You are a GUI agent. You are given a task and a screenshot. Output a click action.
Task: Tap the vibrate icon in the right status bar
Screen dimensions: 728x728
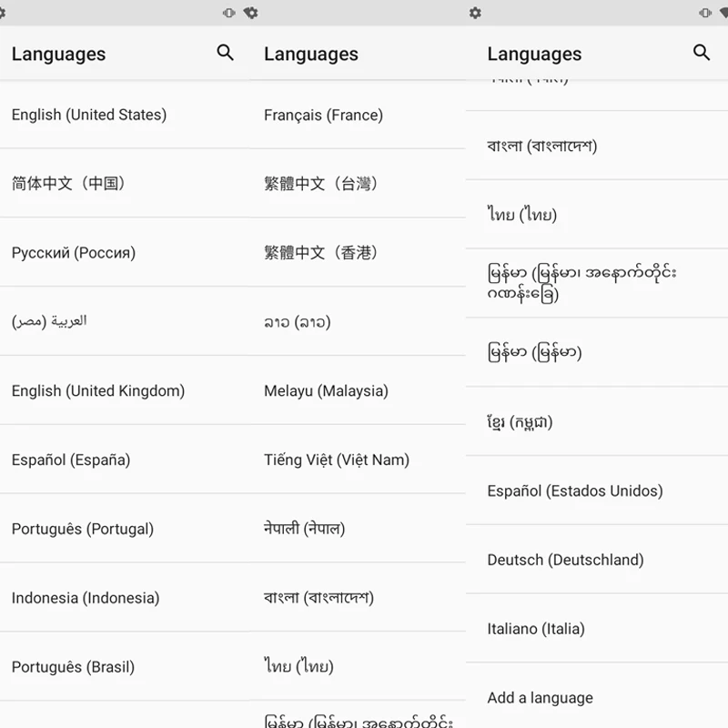705,13
